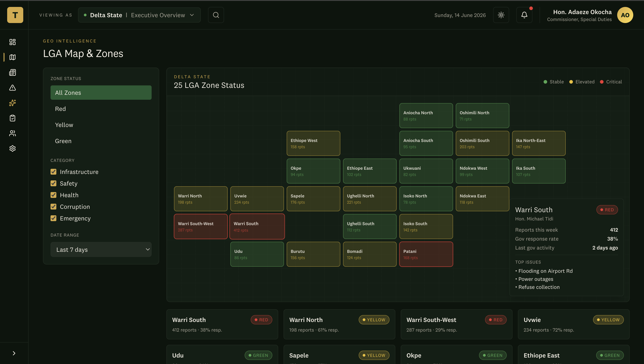
Task: Open the Warri South-West summary card
Action: pyautogui.click(x=456, y=324)
